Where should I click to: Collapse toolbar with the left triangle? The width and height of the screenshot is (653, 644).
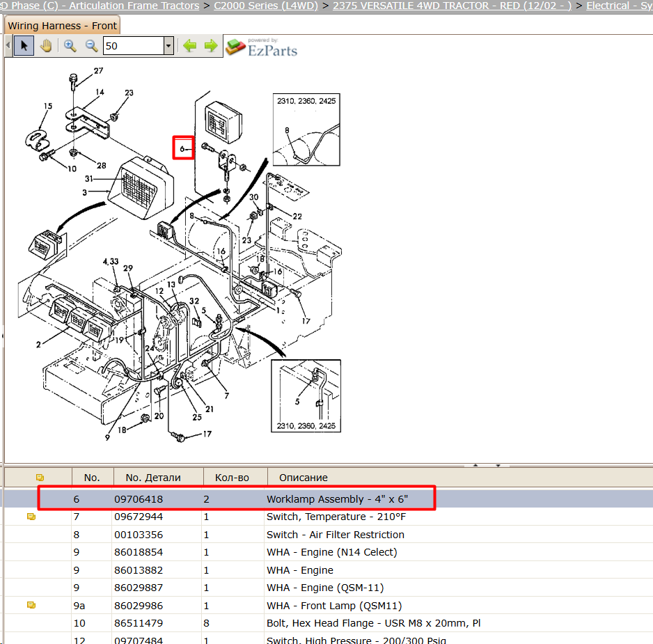click(8, 45)
